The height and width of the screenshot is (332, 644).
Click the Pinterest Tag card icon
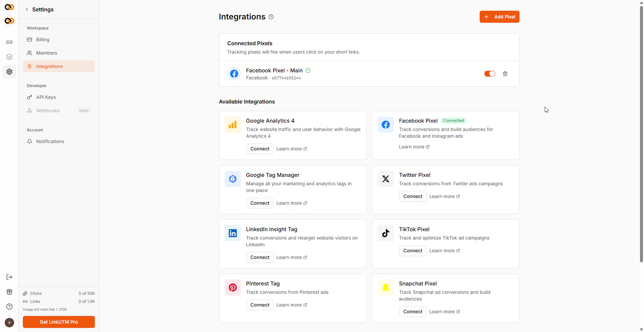point(233,287)
